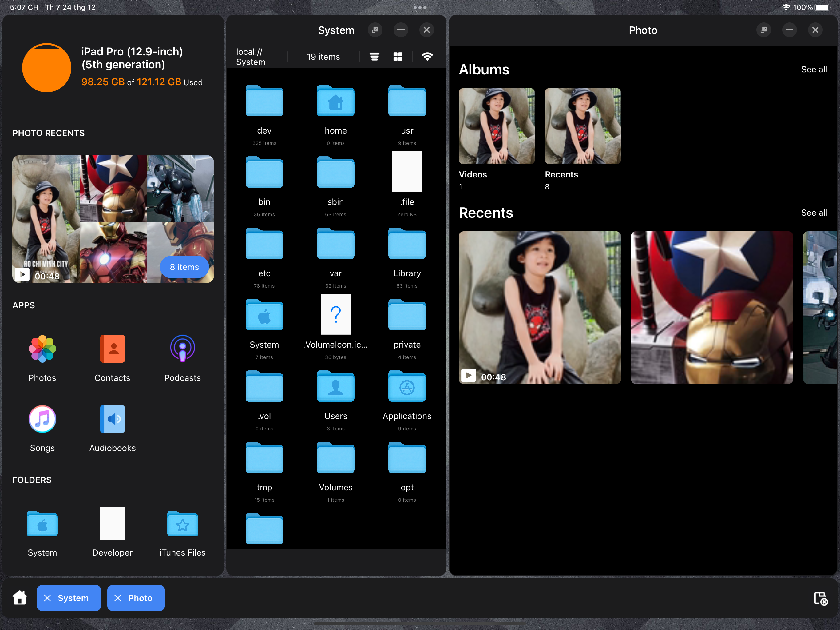Open the Users folder
Viewport: 840px width, 630px height.
click(x=336, y=386)
